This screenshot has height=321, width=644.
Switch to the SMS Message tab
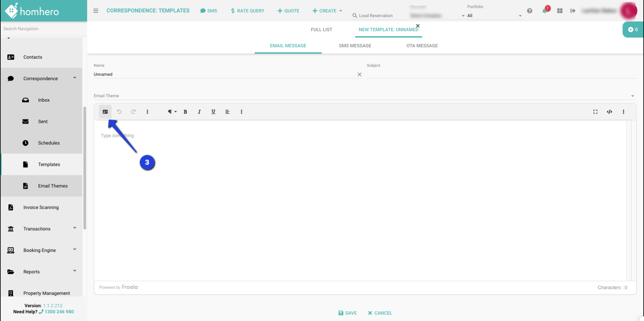click(355, 46)
